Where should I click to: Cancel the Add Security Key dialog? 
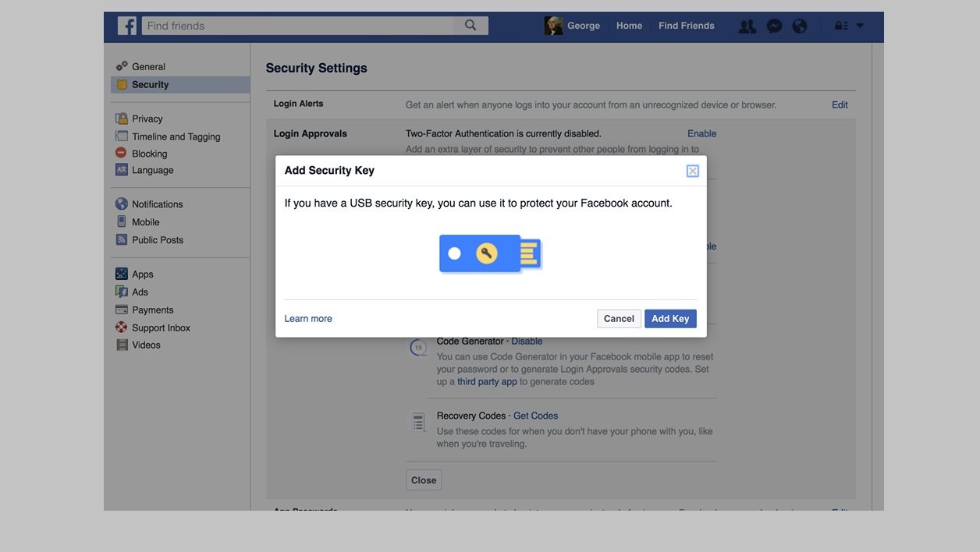tap(619, 319)
